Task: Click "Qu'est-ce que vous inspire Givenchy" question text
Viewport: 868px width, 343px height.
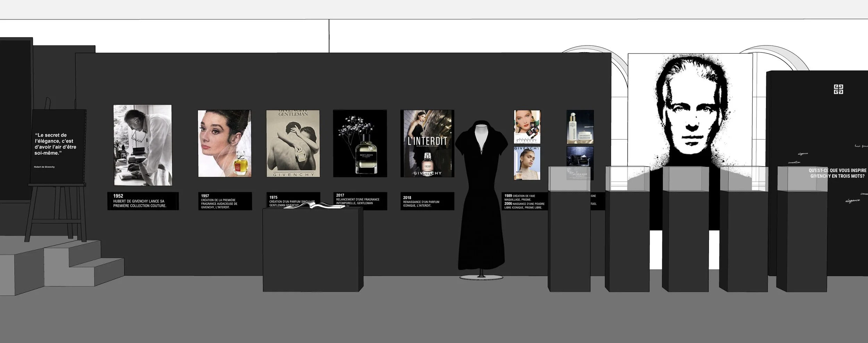Action: pos(837,173)
